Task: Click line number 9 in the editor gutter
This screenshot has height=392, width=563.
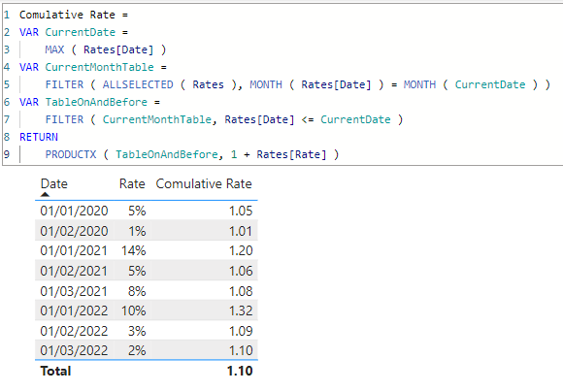Action: [x=7, y=154]
